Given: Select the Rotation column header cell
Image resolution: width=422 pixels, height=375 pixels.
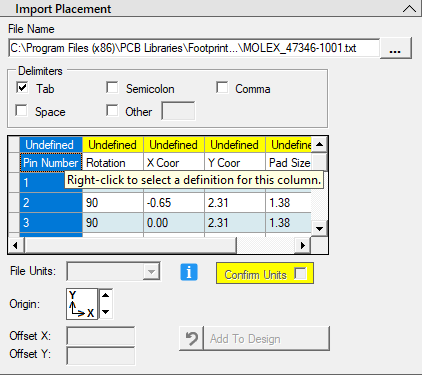Looking at the screenshot, I should (113, 163).
